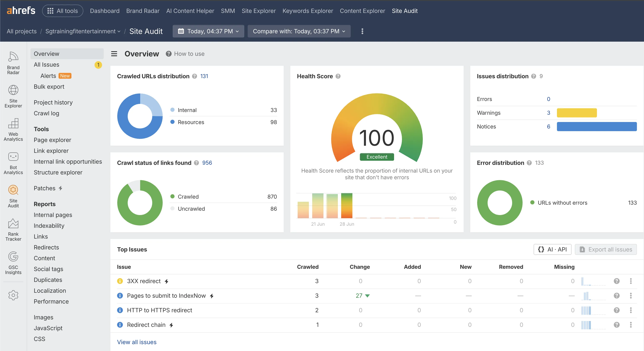Click the 28 Jun health score bar

click(x=347, y=206)
